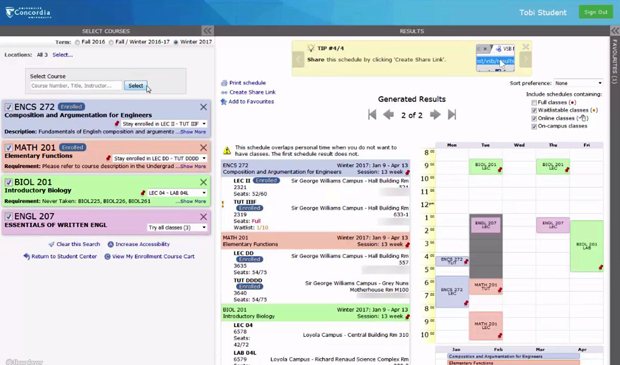Click the Monday ENCS 272 LEC block
Image resolution: width=620 pixels, height=365 pixels.
452,292
